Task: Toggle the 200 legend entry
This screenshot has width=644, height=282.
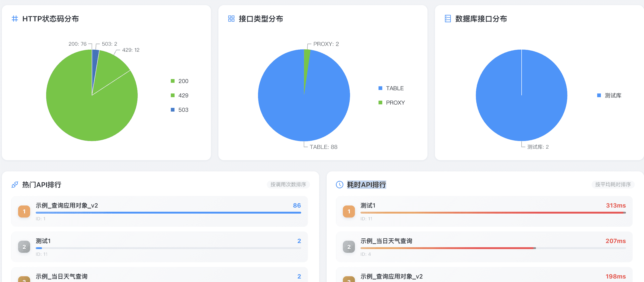Action: [179, 81]
